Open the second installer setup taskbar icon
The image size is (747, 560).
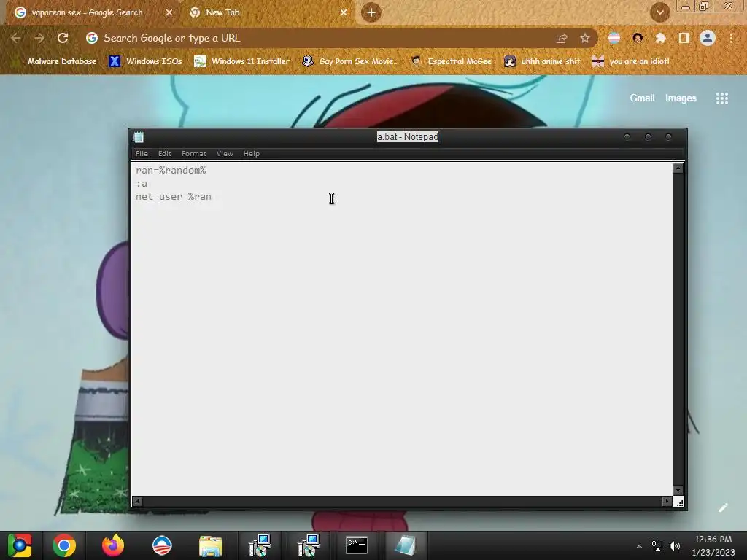pyautogui.click(x=309, y=545)
